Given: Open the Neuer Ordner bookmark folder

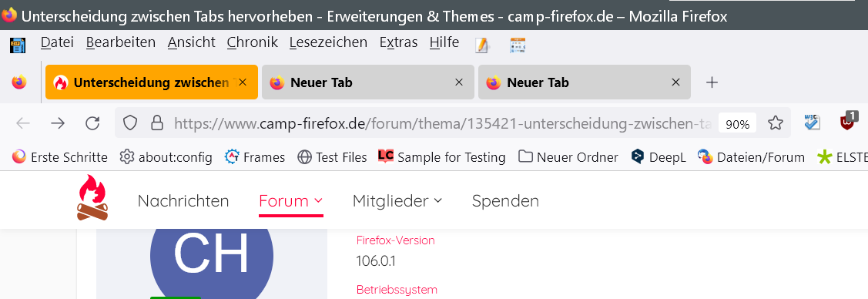Looking at the screenshot, I should pos(568,157).
